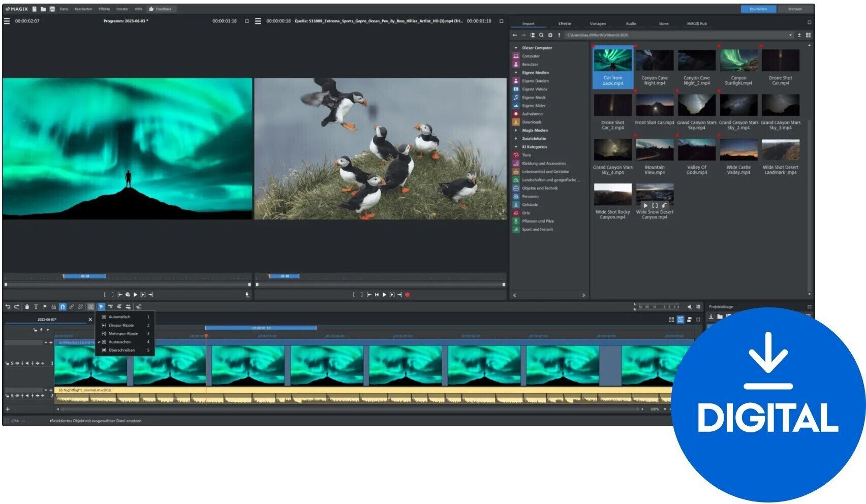
Task: Open the Razor/cut tool icon
Action: pyautogui.click(x=54, y=306)
